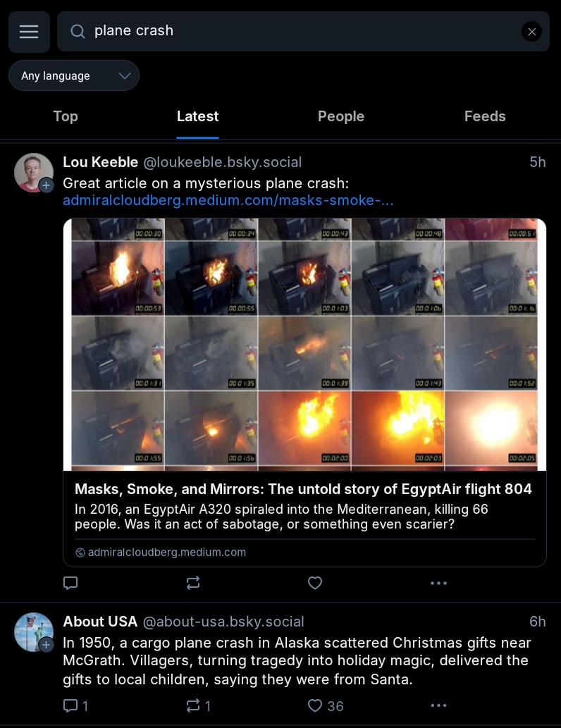Reply to Lou Keeble's post
Screen dimensions: 561x728
[x=70, y=583]
